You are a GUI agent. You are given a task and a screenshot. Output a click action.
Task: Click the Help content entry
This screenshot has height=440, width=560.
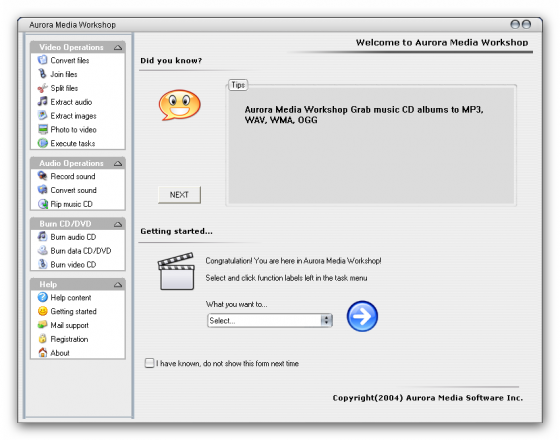click(71, 298)
